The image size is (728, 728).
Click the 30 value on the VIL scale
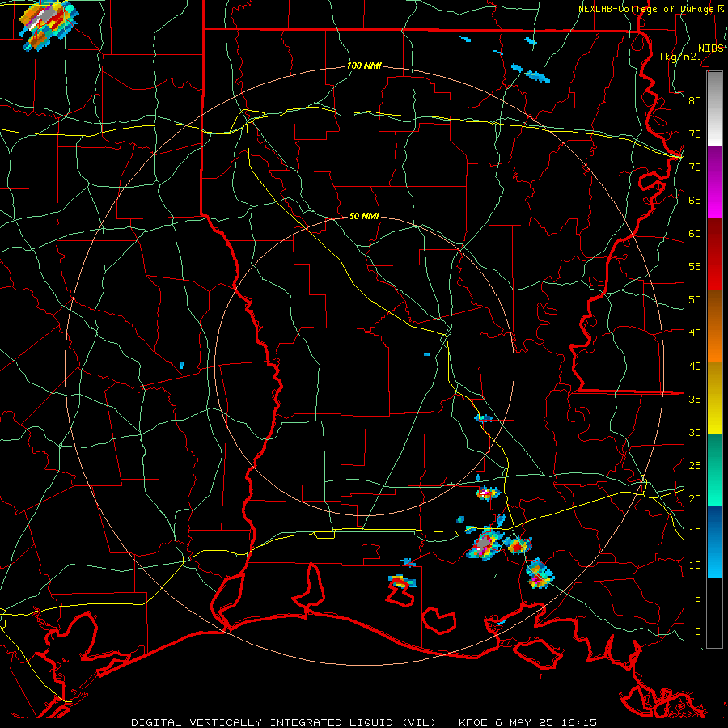695,433
